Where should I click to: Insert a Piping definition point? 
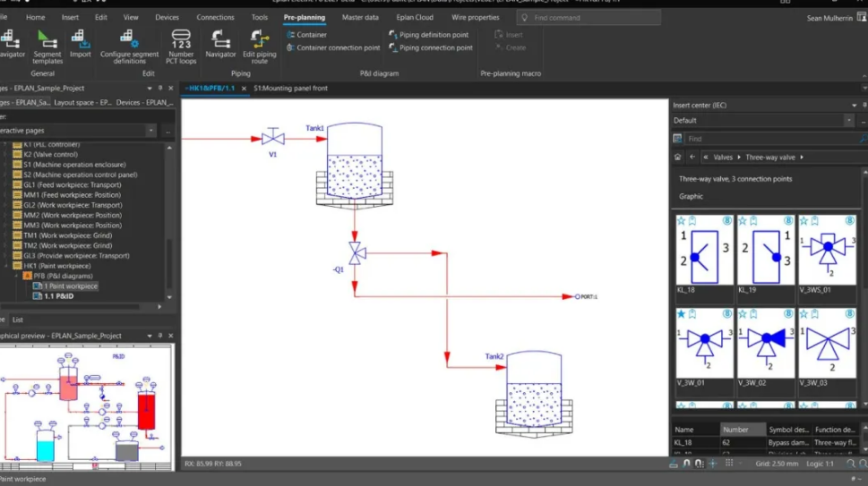[429, 34]
